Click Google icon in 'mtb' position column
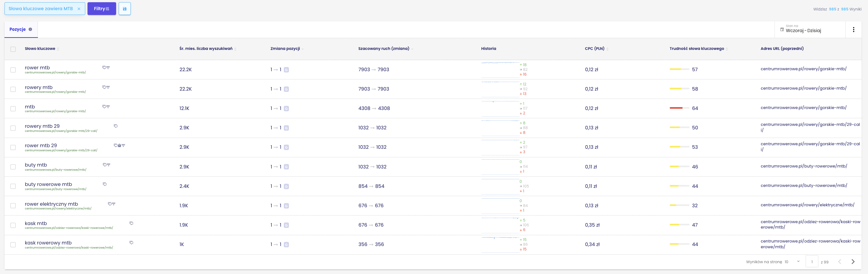This screenshot has height=274, width=868. (x=286, y=109)
